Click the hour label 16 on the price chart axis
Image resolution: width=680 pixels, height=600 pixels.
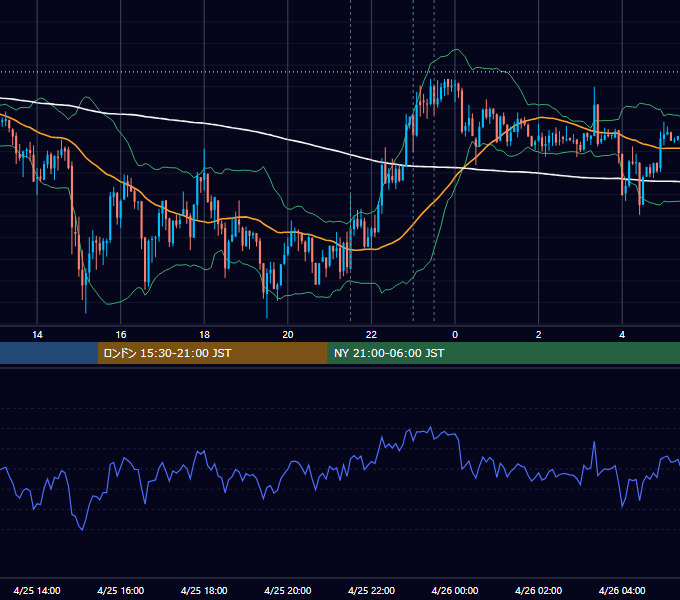(x=121, y=335)
